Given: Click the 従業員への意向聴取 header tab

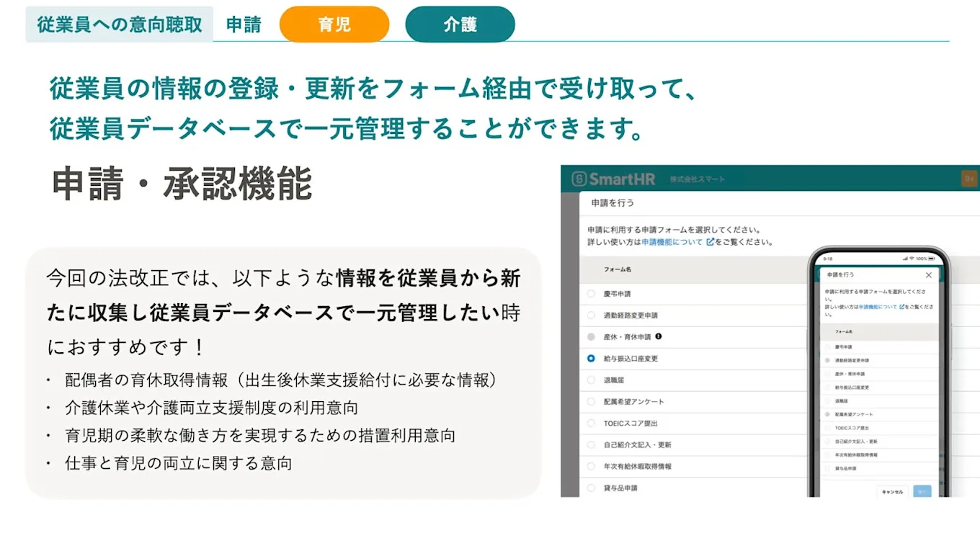Looking at the screenshot, I should click(120, 24).
